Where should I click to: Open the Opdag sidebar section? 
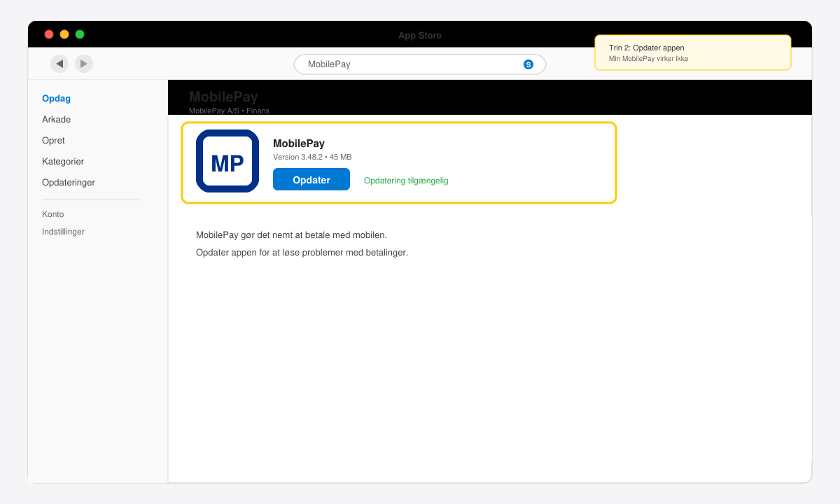[56, 99]
